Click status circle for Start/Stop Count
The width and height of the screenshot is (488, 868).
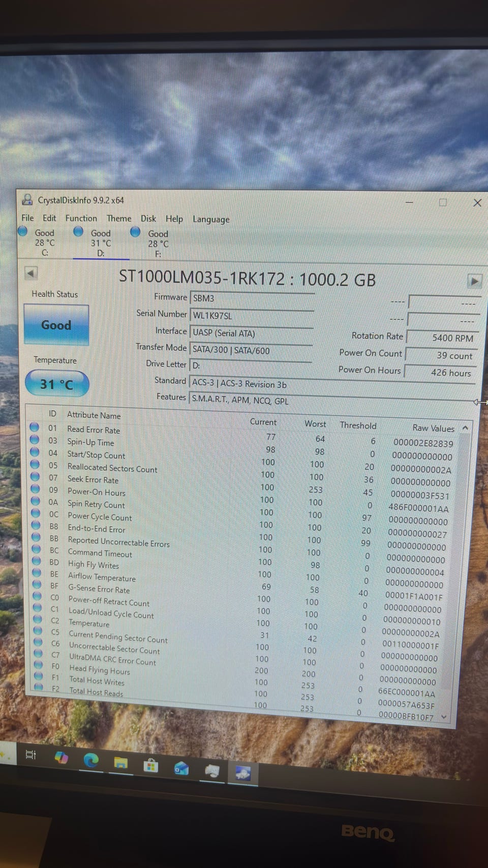[35, 452]
